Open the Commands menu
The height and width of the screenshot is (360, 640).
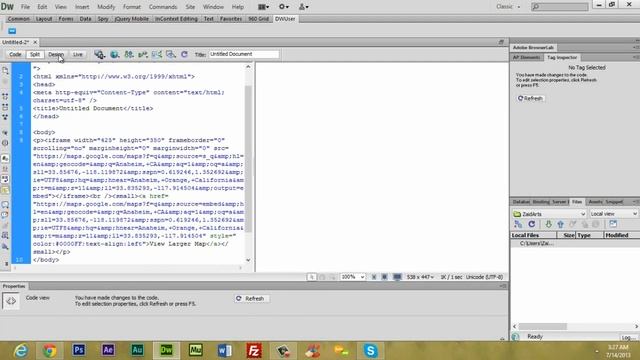163,7
